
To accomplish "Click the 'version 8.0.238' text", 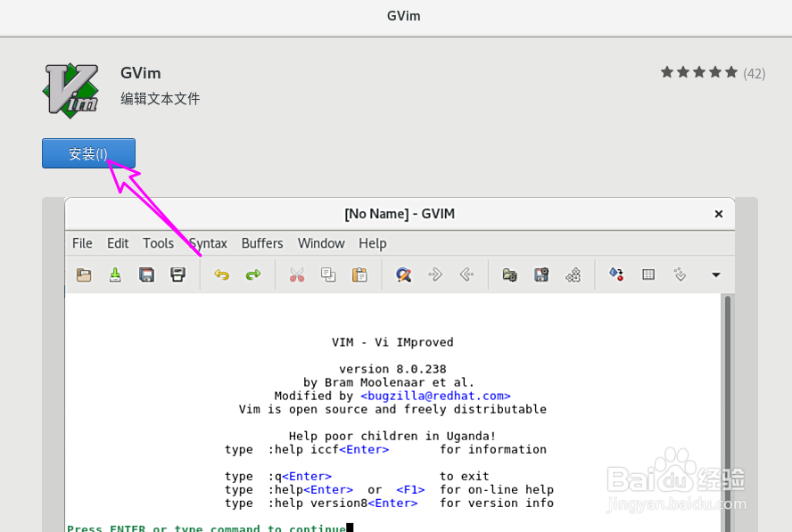I will [392, 369].
